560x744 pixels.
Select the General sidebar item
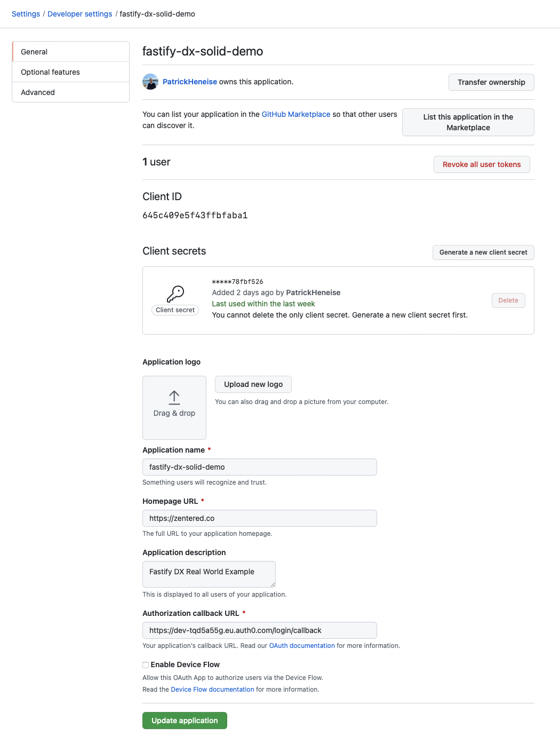tap(34, 51)
